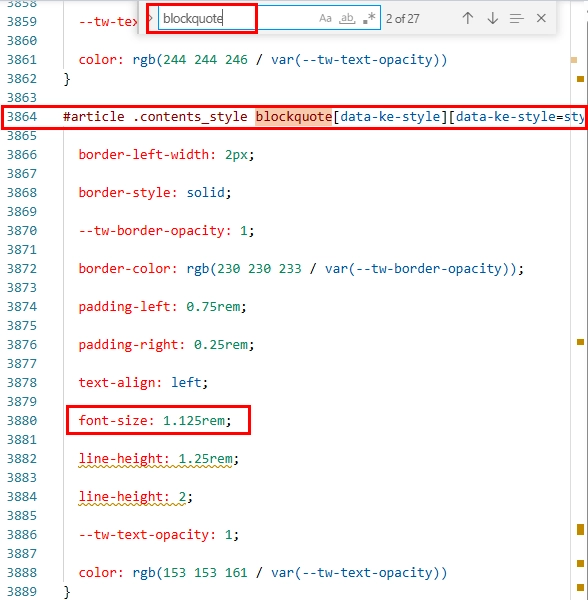Place cursor on border-color rgb(230 230 233) line
The height and width of the screenshot is (600, 588).
(301, 269)
